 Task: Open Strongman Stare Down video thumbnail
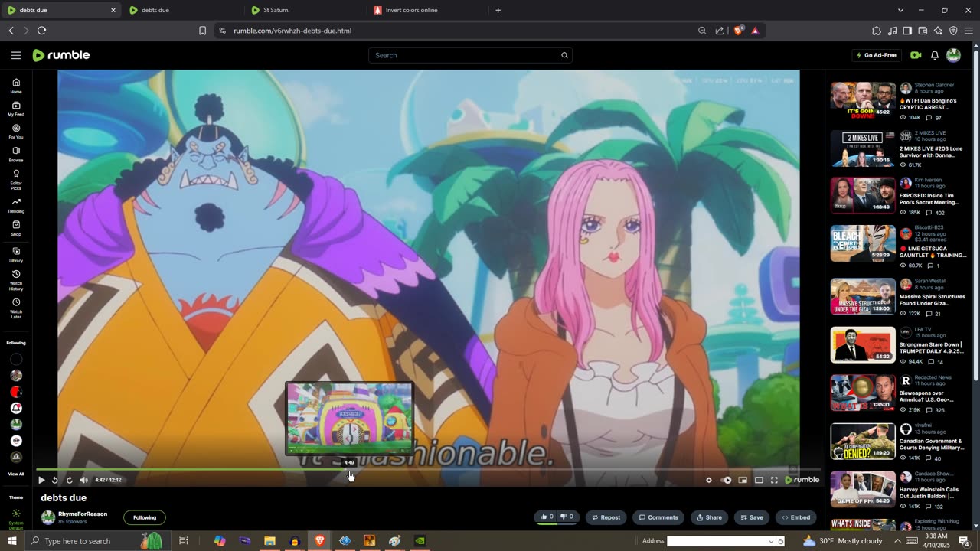click(863, 344)
